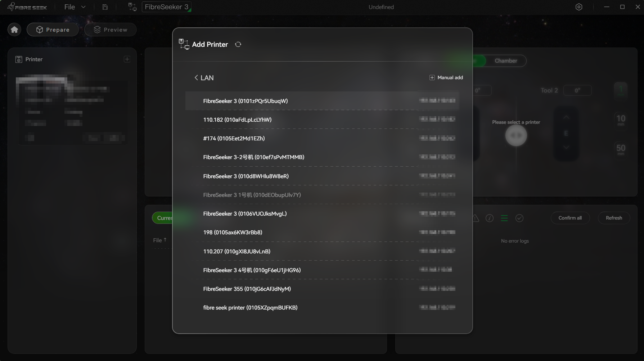
Task: Select FibreSeeker 3 1号机 (010dEObupUlv7Y)
Action: (322, 195)
